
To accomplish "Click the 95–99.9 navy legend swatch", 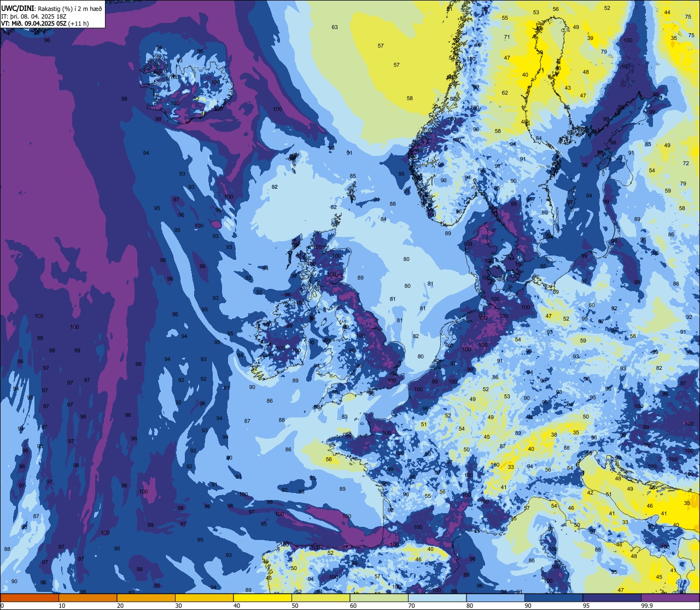I will pyautogui.click(x=612, y=598).
